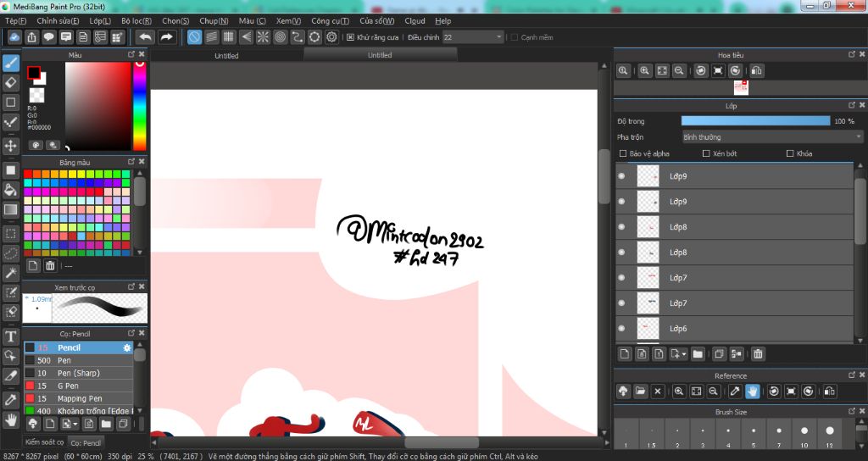The height and width of the screenshot is (461, 868).
Task: Select the Bucket fill tool
Action: coord(10,190)
